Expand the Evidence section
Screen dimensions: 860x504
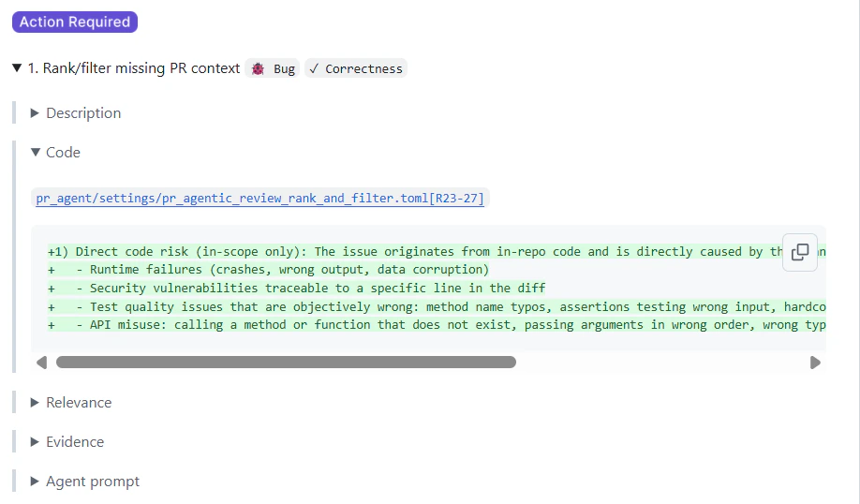tap(67, 442)
